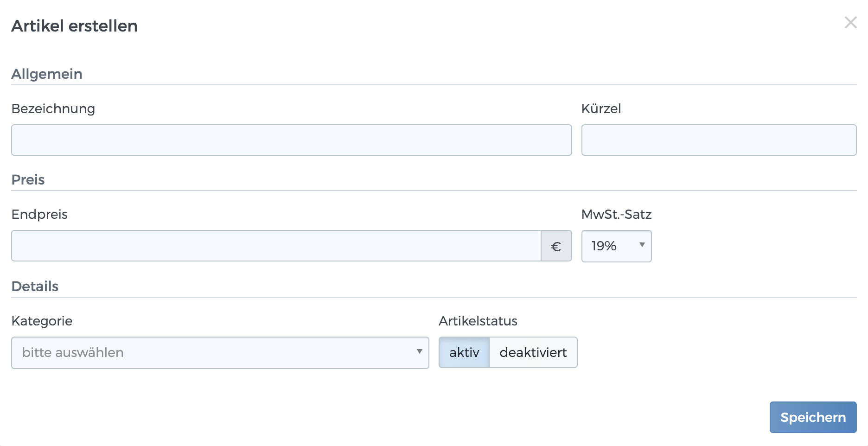Click the Bezeichnung field label
Viewport: 868px width, 446px height.
[x=53, y=109]
